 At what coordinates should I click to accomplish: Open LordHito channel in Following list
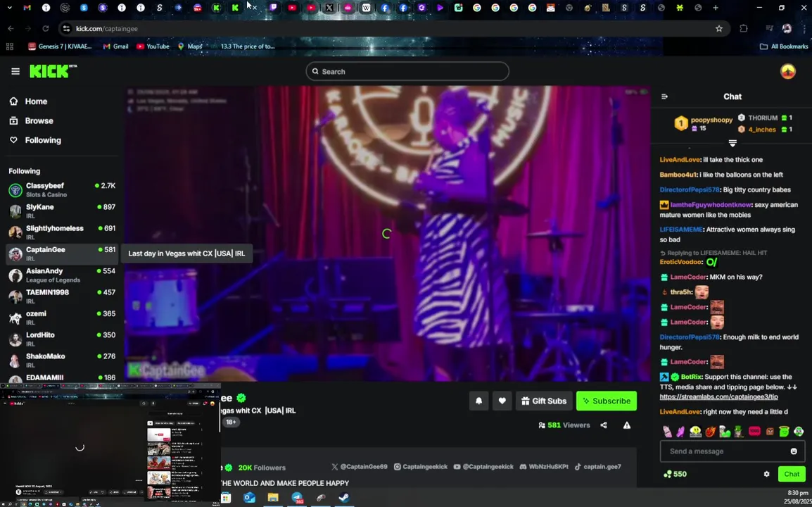(62, 339)
